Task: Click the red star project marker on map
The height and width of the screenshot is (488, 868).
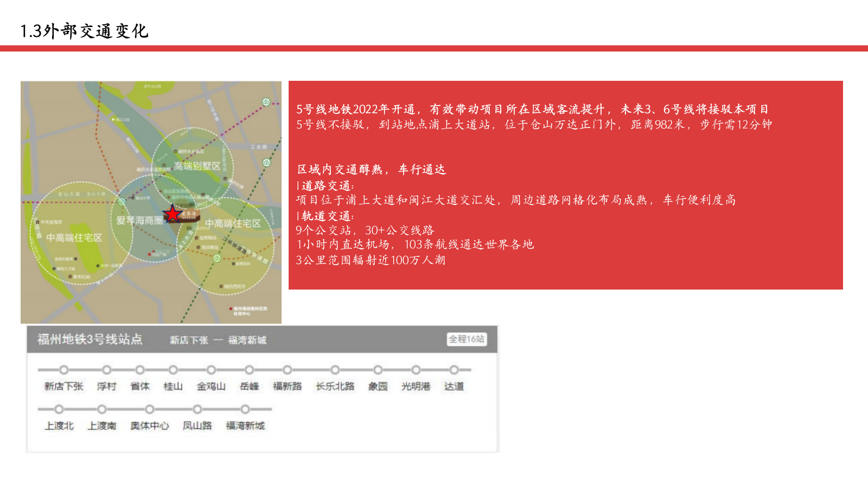Action: click(x=172, y=214)
